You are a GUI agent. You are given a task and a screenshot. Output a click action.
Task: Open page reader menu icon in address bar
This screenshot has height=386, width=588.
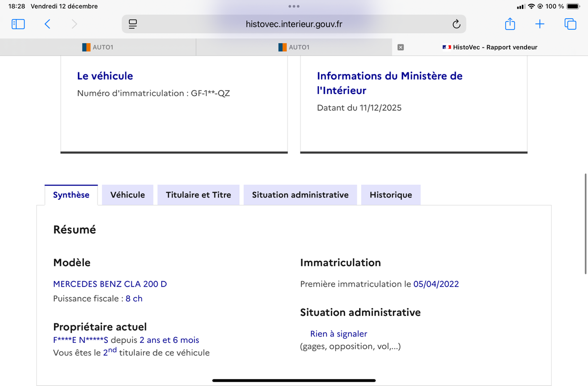coord(133,24)
